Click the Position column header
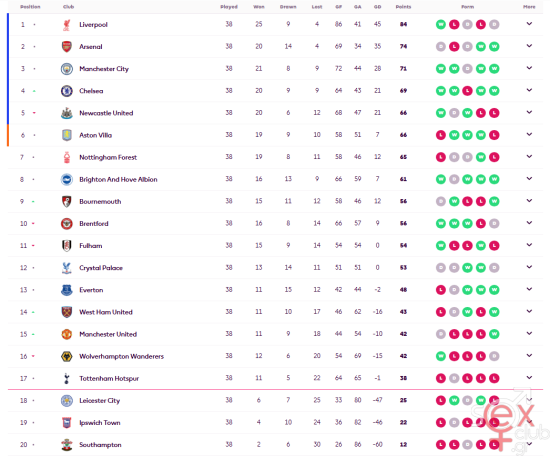Viewport: 550px width, 456px height. [30, 7]
